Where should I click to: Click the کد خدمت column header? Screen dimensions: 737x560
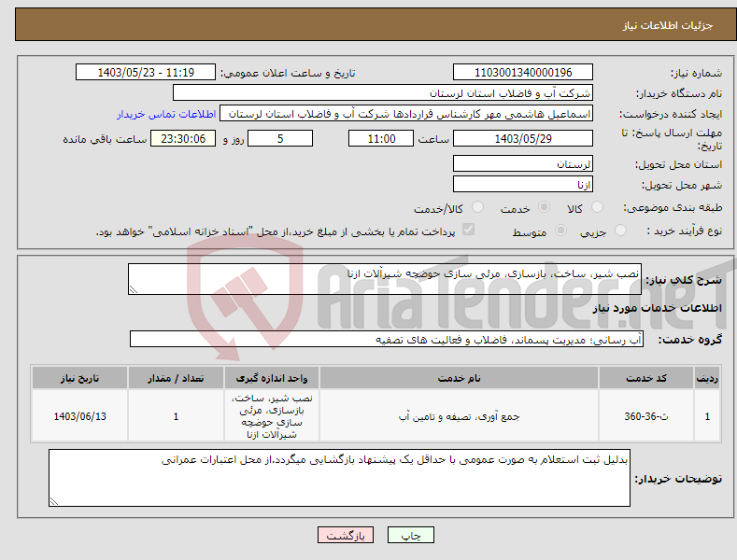[x=646, y=378]
